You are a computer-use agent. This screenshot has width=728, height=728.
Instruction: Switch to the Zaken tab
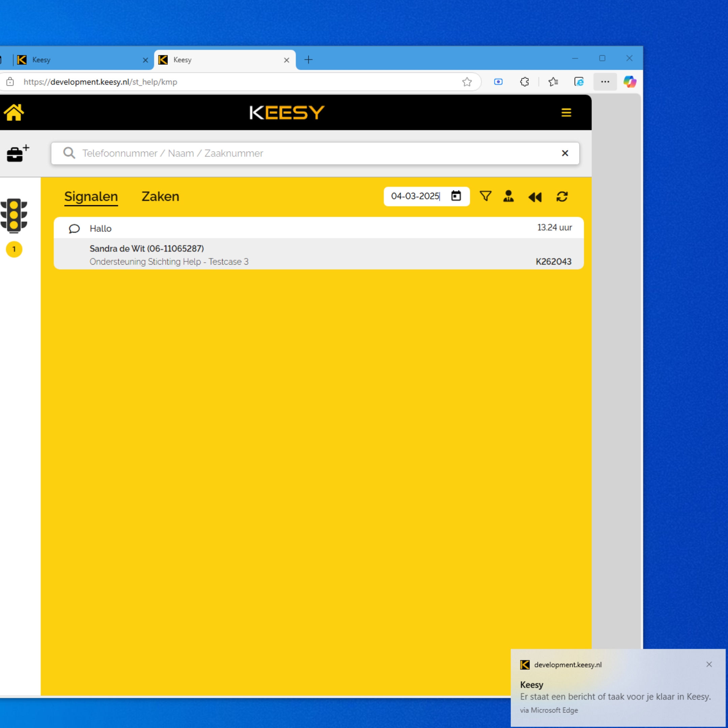click(160, 196)
